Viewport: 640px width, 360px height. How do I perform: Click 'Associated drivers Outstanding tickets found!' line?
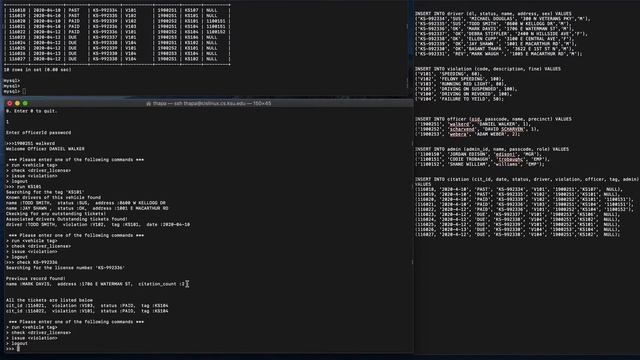[x=67, y=219]
